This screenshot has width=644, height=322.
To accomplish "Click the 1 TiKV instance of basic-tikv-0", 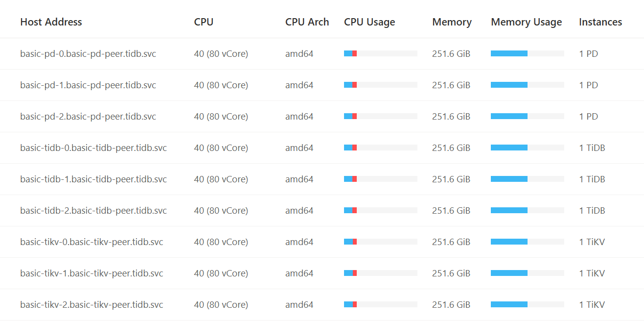I will (592, 242).
